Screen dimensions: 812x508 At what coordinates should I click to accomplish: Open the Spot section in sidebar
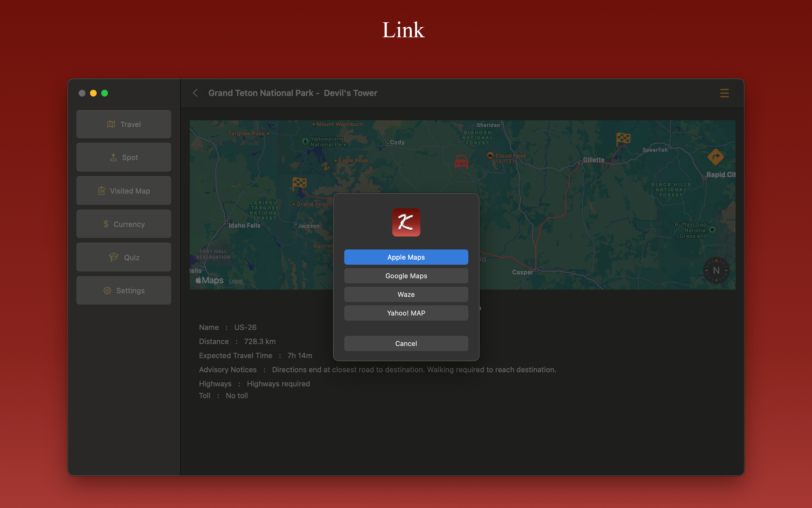(x=123, y=157)
